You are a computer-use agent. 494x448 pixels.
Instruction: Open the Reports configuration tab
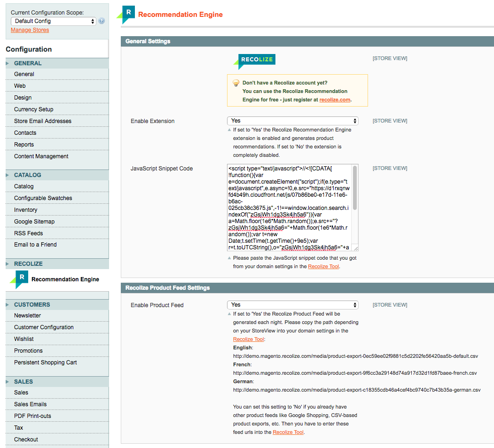pyautogui.click(x=57, y=145)
